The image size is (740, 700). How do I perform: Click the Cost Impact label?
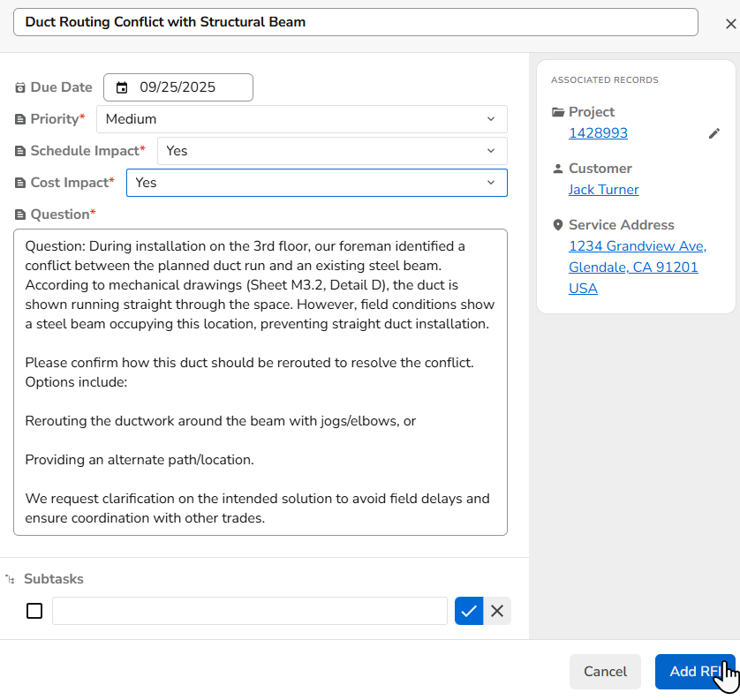(x=70, y=183)
